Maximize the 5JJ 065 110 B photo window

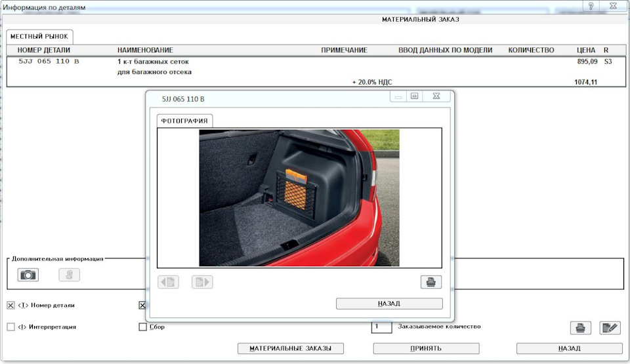(x=415, y=96)
